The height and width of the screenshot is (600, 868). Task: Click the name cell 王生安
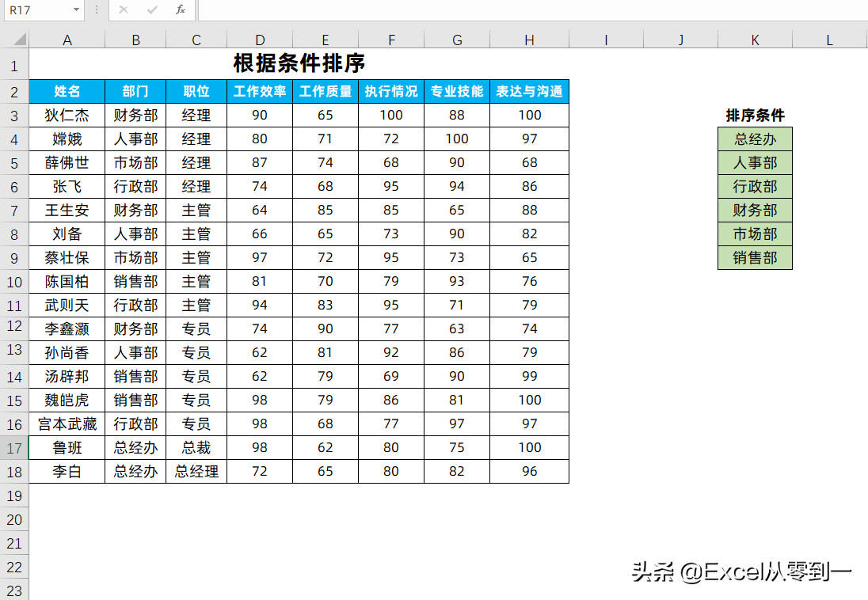[x=67, y=211]
